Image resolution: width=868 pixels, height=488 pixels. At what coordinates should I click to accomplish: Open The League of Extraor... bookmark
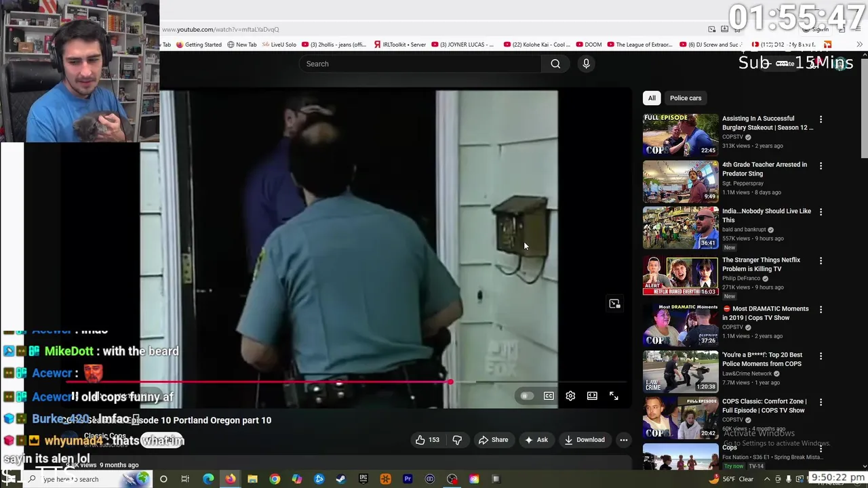point(639,45)
